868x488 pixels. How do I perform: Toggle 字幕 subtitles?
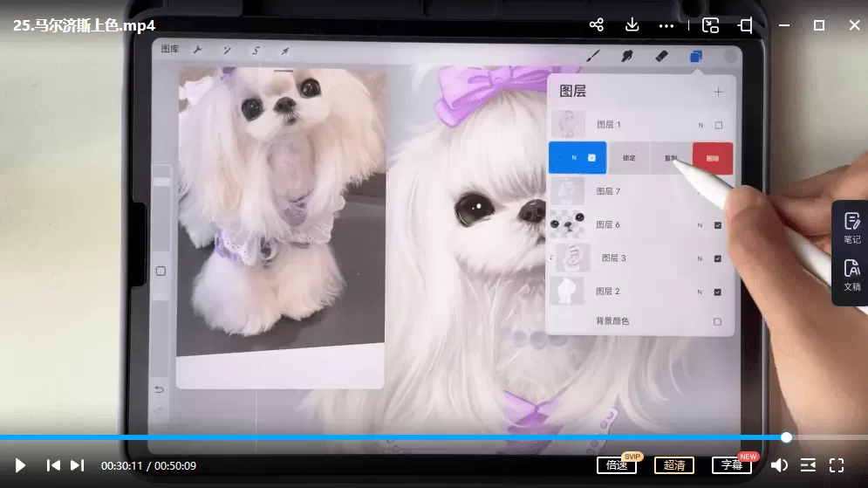coord(731,465)
